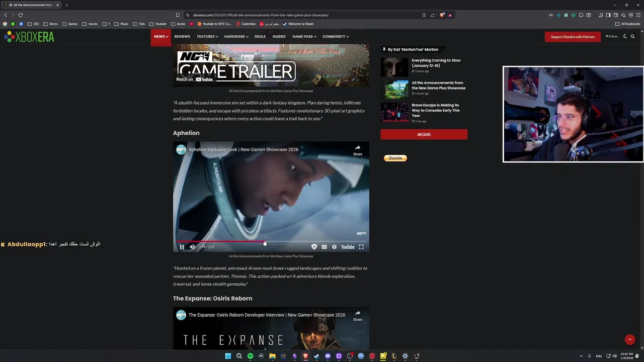Click the NG+ channel avatar on Aphelion video
The image size is (644, 362).
(181, 149)
